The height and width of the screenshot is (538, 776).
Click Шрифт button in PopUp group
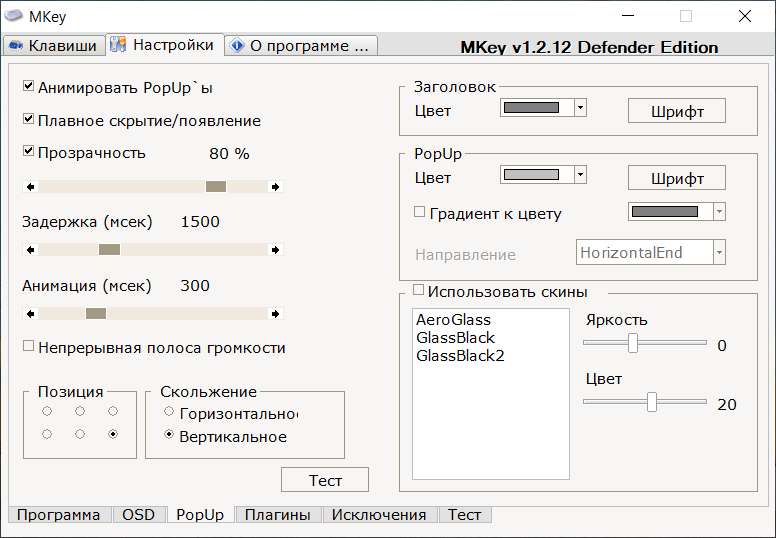677,178
